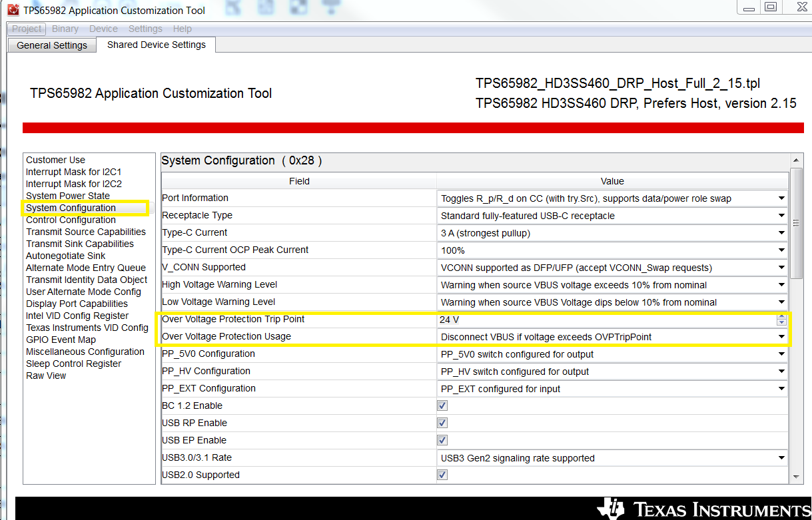The image size is (812, 520).
Task: Select Texas Instruments VID Config
Action: pyautogui.click(x=87, y=328)
